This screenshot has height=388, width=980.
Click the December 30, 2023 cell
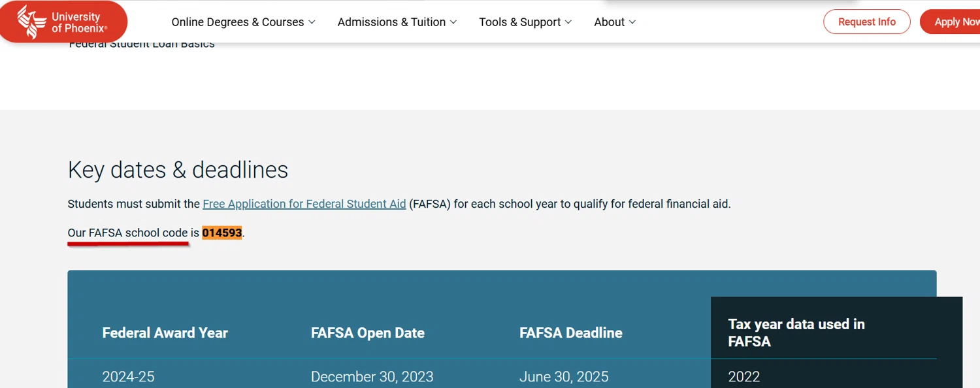pos(372,377)
